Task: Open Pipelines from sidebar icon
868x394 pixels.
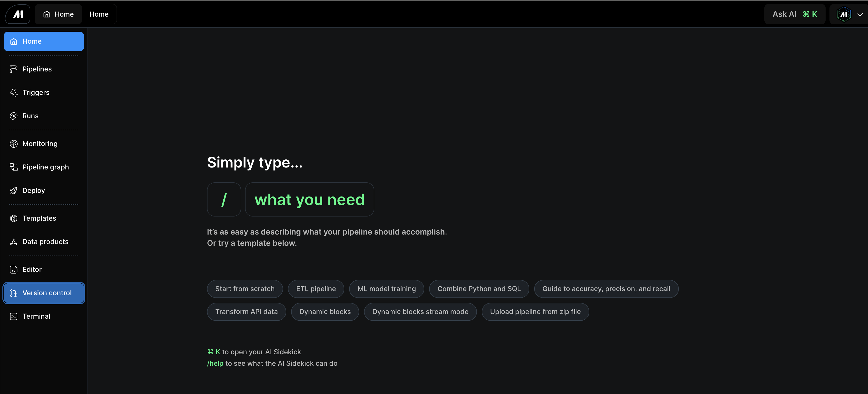Action: pyautogui.click(x=13, y=69)
